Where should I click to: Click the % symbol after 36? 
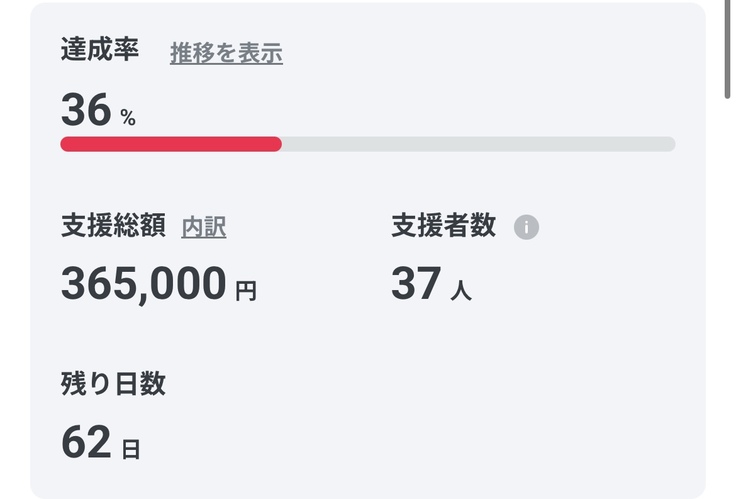coord(128,118)
